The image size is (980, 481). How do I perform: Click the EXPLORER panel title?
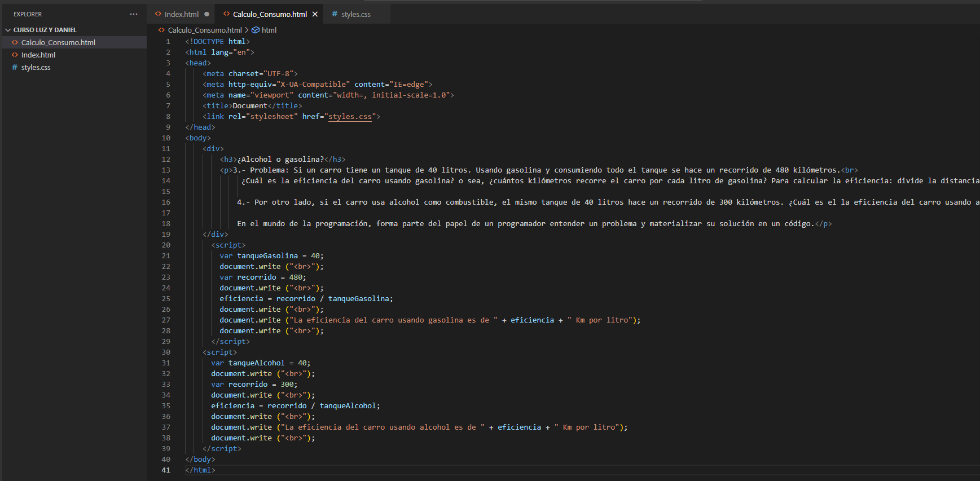28,14
